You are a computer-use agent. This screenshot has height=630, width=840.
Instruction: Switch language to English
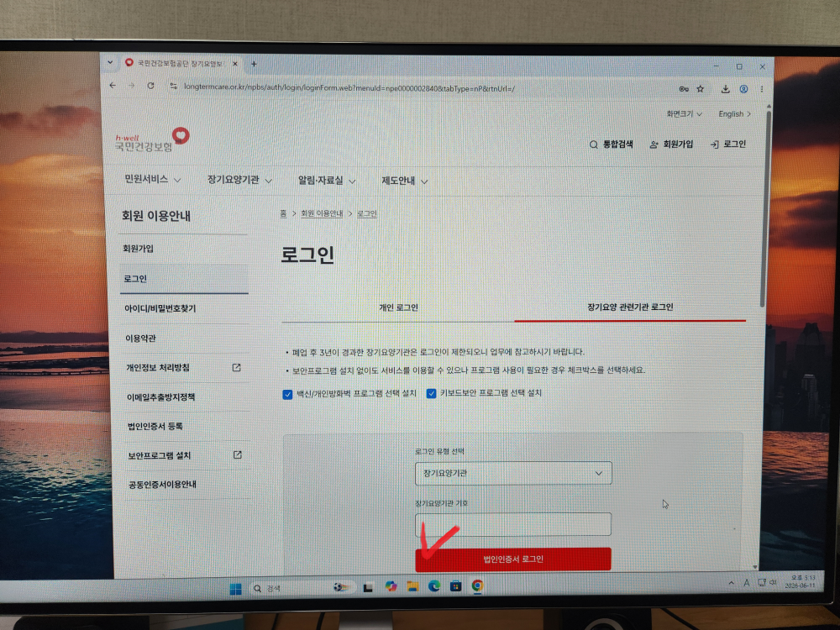734,114
